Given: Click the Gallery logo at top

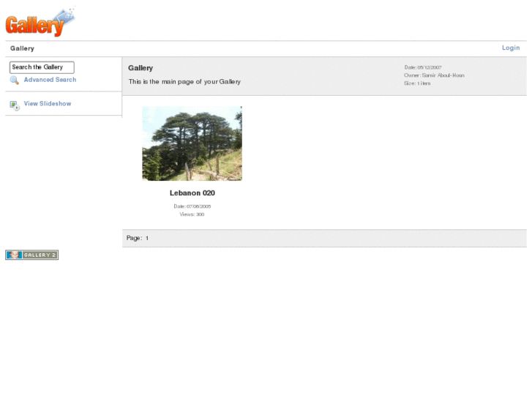Looking at the screenshot, I should click(x=40, y=22).
